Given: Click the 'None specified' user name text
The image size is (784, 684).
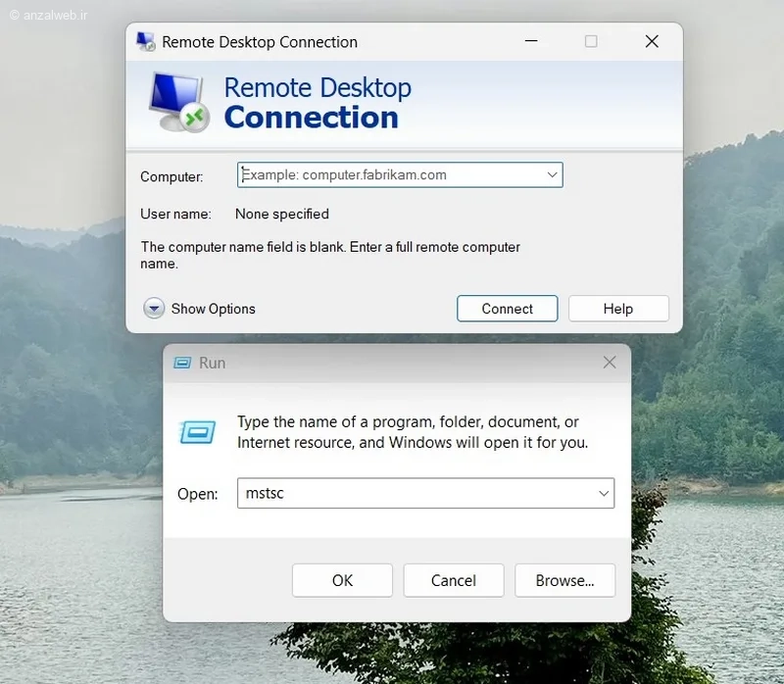Looking at the screenshot, I should [282, 214].
